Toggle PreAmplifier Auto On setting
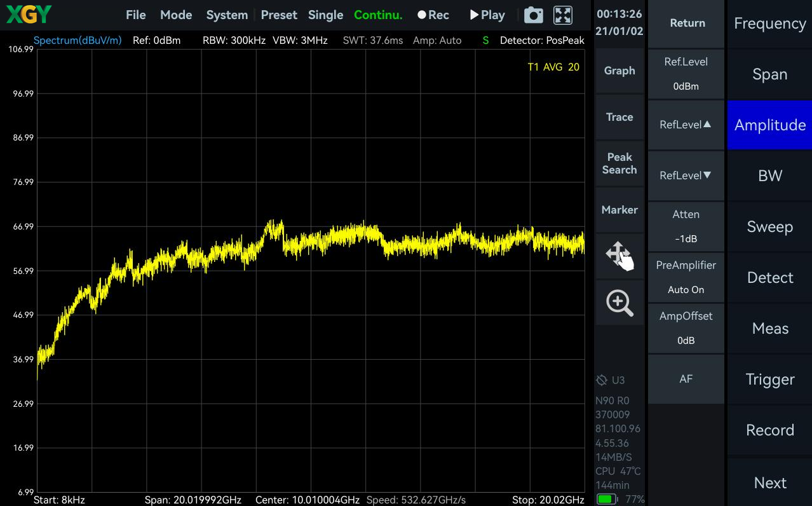Viewport: 812px width, 506px height. tap(686, 277)
